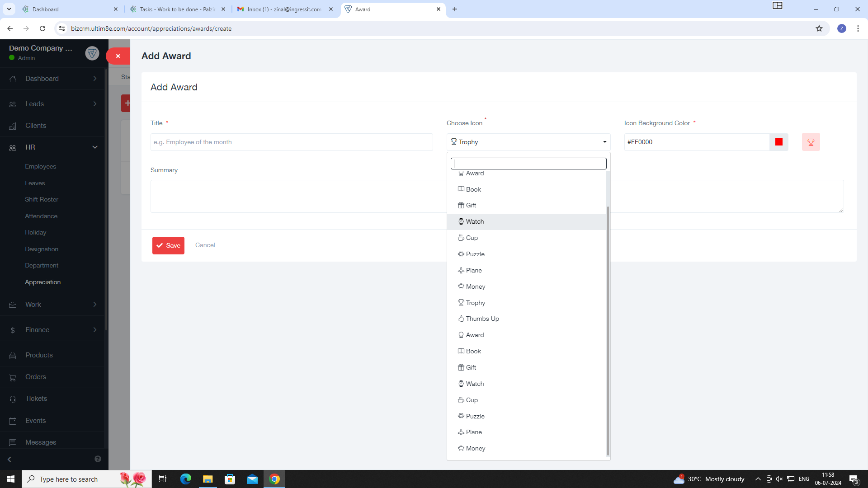Collapse the sidebar with the left arrow

pos(9,459)
